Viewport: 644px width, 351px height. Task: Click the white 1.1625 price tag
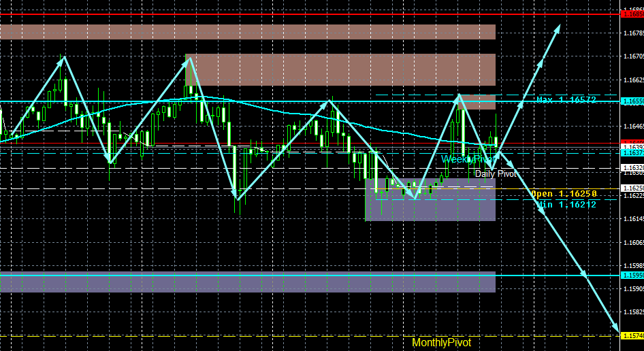(x=632, y=188)
